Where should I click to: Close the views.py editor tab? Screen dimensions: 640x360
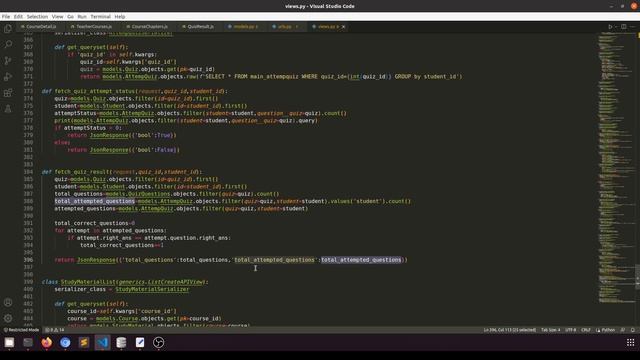coord(343,27)
